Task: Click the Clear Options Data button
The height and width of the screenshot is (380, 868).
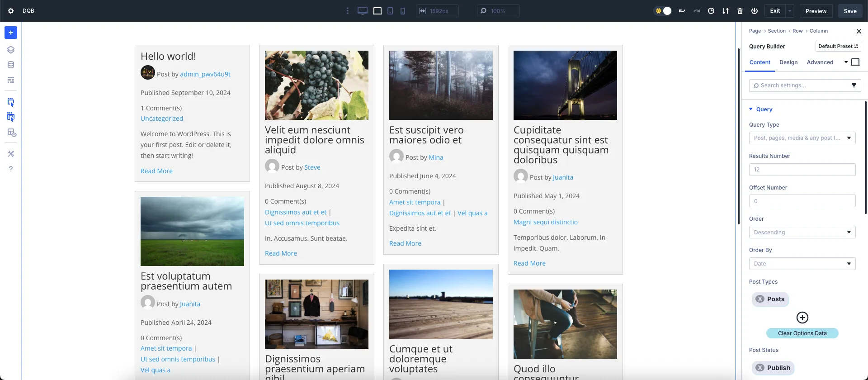Action: [802, 333]
